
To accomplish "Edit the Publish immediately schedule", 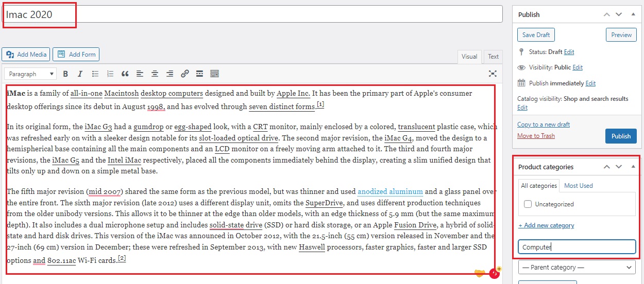I will (590, 83).
